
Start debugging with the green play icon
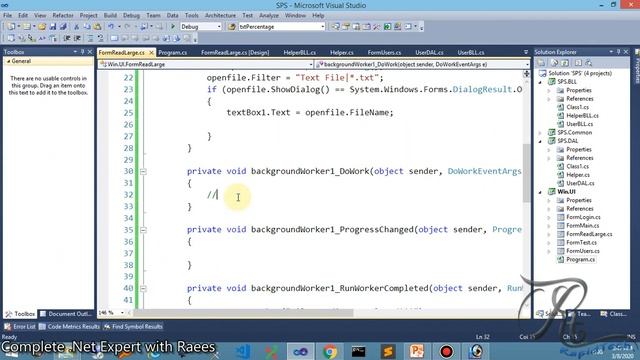tap(173, 27)
